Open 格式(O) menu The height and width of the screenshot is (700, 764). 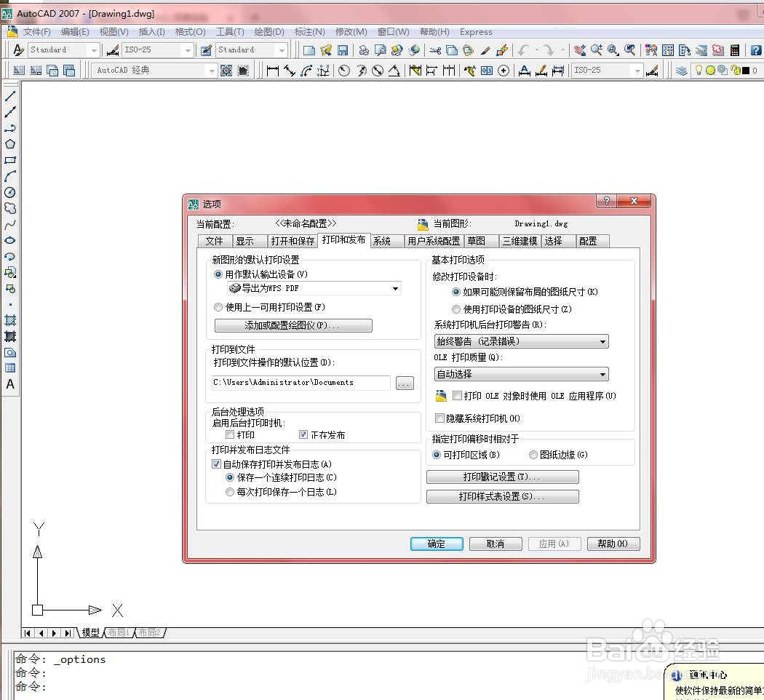pos(190,32)
